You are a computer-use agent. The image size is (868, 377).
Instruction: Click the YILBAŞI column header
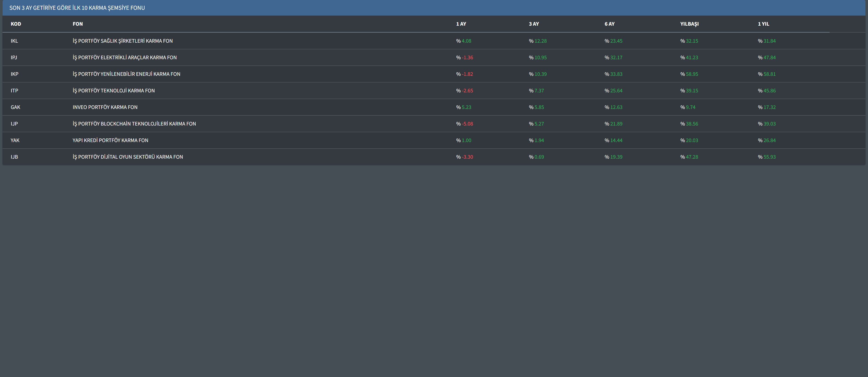click(x=689, y=24)
